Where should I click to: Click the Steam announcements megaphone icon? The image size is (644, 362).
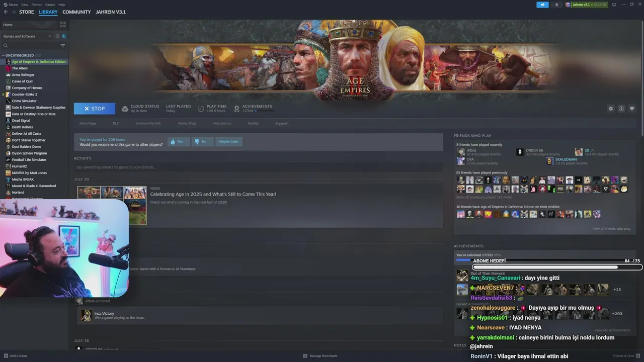[542, 5]
